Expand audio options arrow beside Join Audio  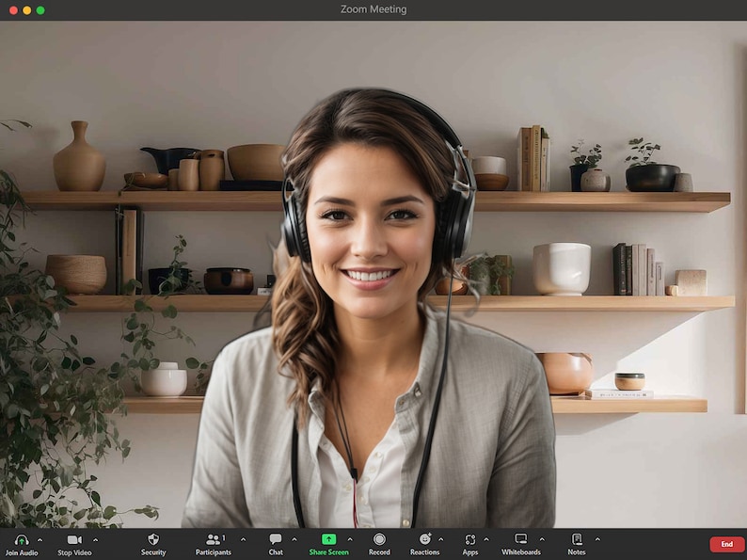tap(40, 540)
